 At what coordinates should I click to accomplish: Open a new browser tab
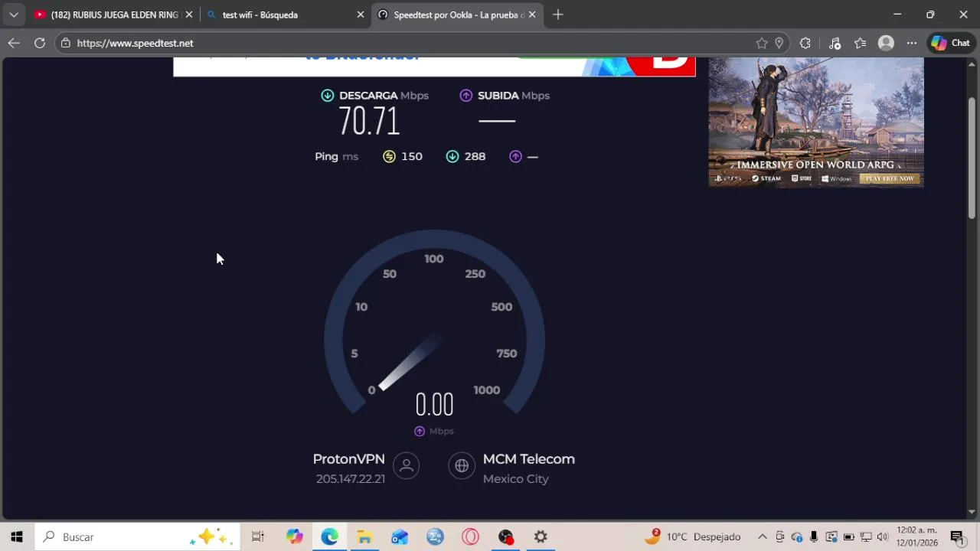point(558,15)
